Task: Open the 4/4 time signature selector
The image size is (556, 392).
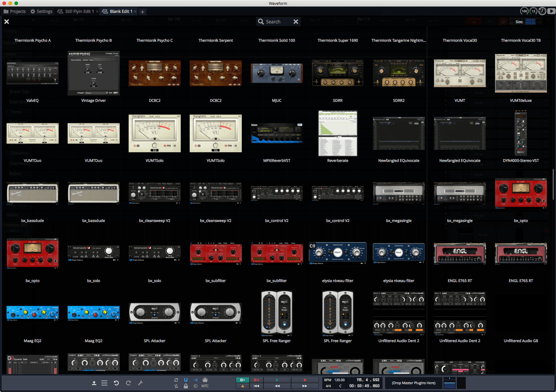Action: point(328,386)
